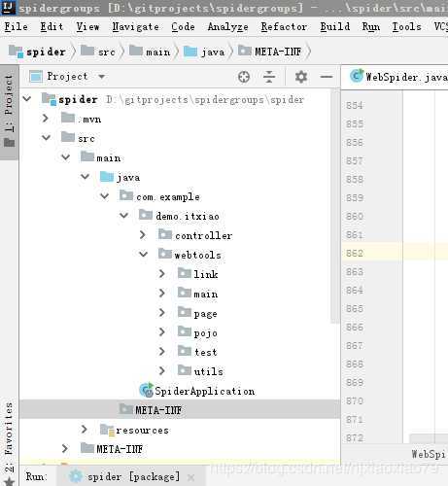
Task: Open the Navigate menu
Action: tap(135, 26)
